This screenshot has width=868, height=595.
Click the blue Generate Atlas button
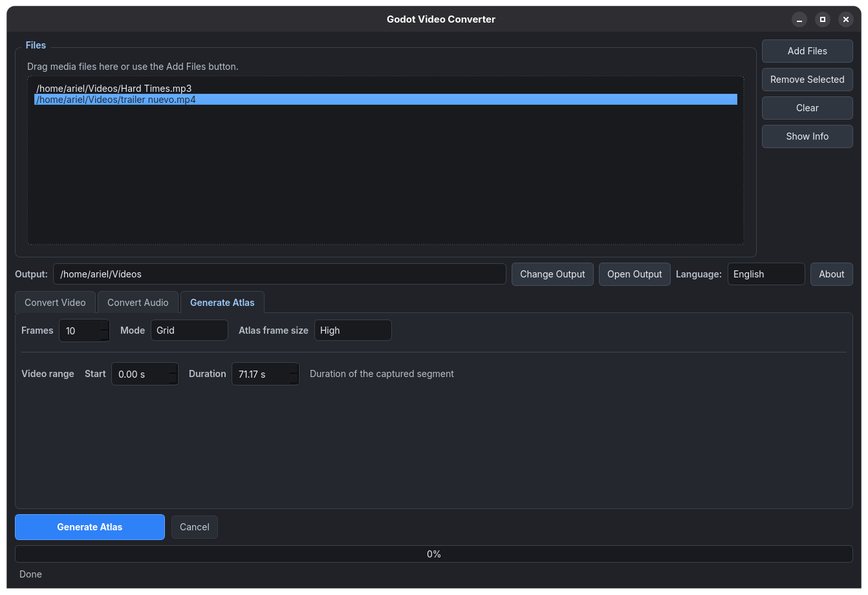(90, 527)
